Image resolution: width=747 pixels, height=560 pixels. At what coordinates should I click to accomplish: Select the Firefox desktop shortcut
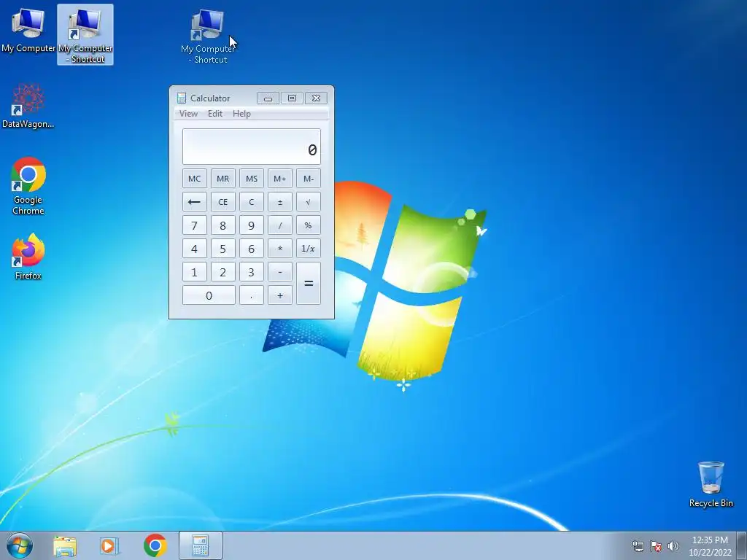[x=28, y=256]
